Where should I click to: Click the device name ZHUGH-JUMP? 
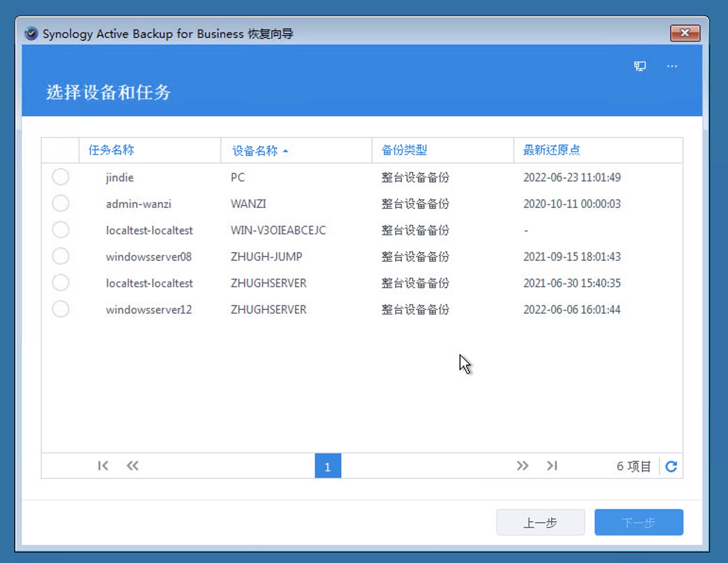pyautogui.click(x=266, y=257)
